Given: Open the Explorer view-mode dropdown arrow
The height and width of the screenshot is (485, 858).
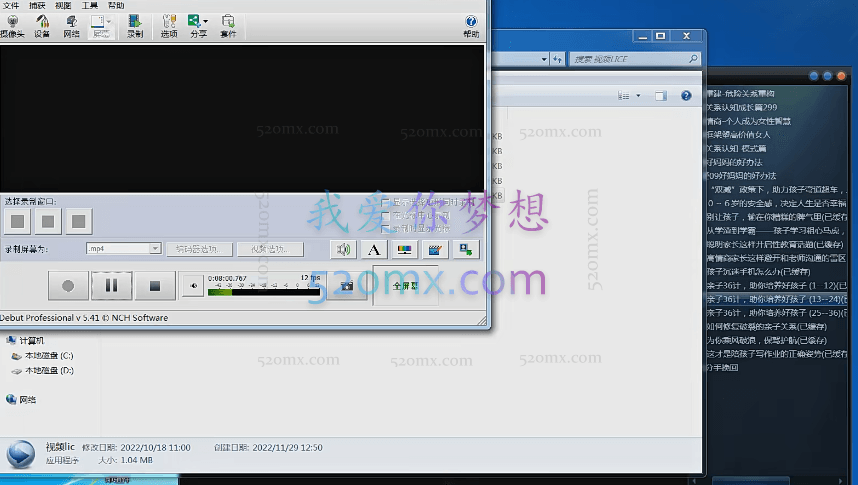Looking at the screenshot, I should 638,96.
